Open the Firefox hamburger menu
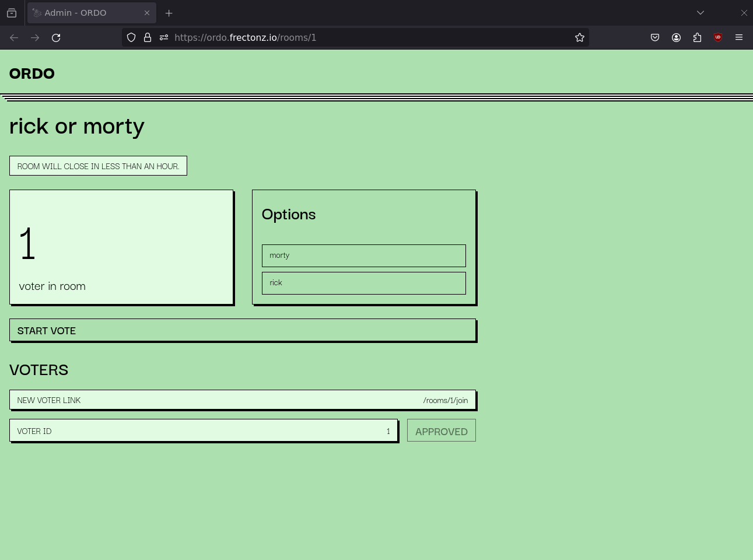This screenshot has height=560, width=753. [x=739, y=37]
